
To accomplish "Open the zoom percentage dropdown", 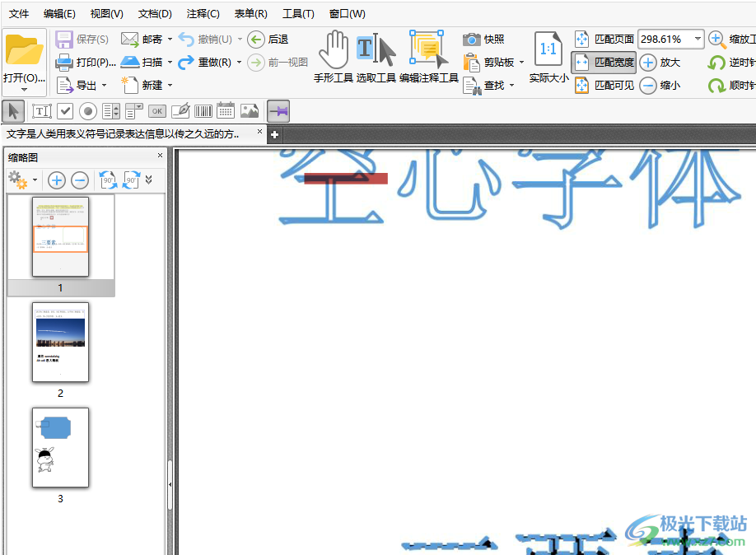I will click(698, 39).
